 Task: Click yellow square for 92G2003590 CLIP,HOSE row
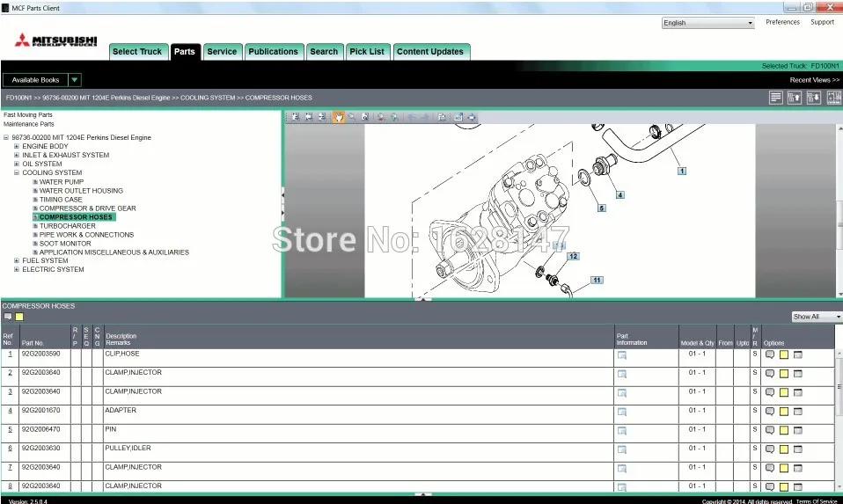coord(783,355)
